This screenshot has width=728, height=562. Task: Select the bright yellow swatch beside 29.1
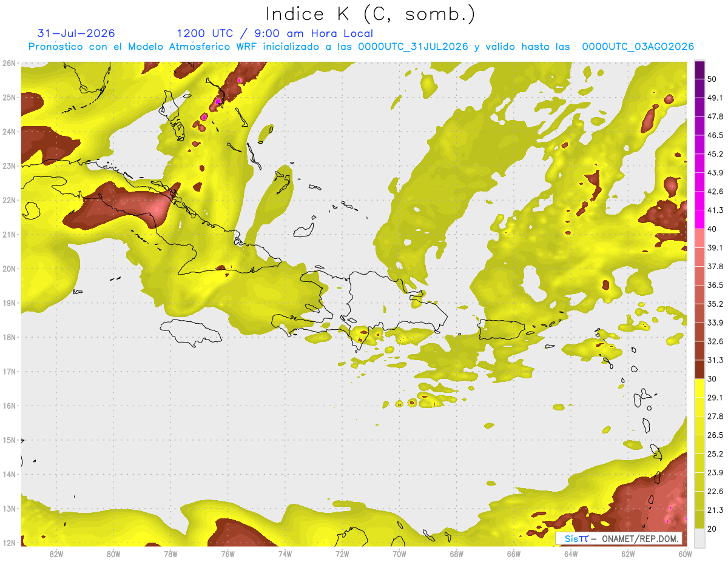point(699,388)
